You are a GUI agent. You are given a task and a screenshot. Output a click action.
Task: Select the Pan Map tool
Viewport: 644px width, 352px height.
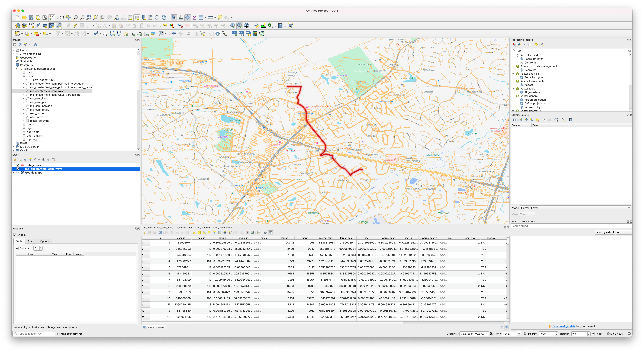(x=62, y=18)
